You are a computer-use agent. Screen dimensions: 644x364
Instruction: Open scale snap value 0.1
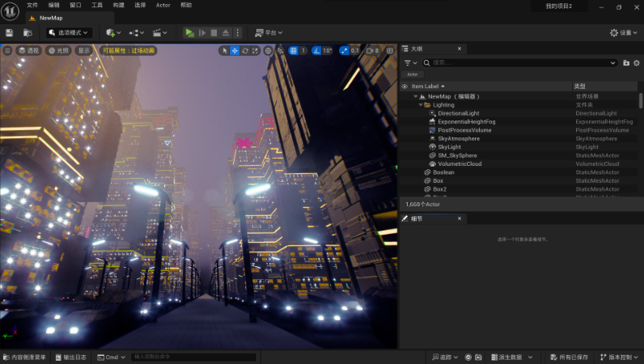[355, 50]
